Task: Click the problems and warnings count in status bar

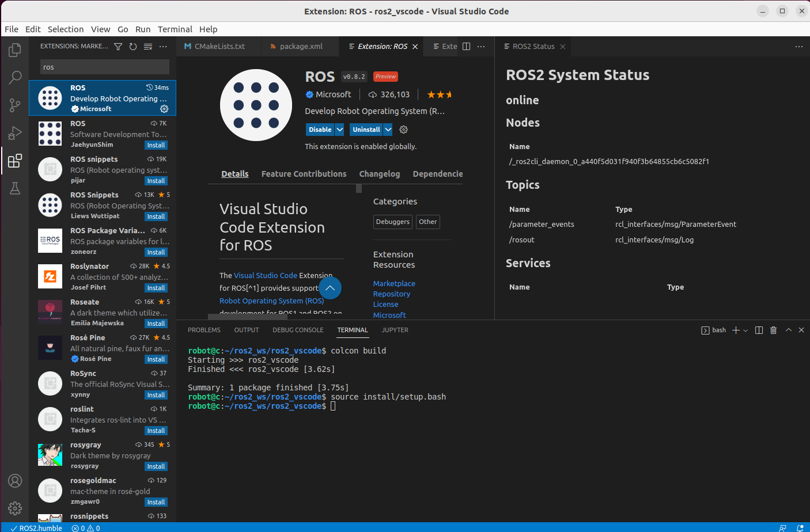Action: [85, 528]
